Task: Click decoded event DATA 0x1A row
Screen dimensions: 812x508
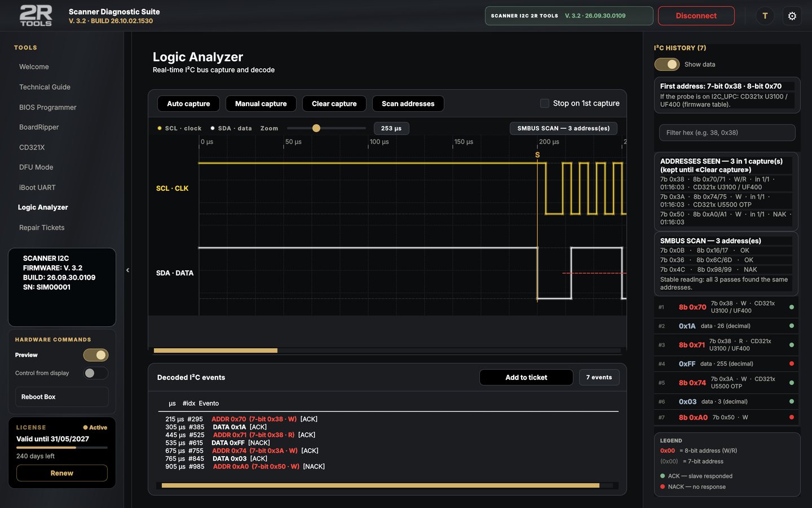Action: click(x=216, y=427)
